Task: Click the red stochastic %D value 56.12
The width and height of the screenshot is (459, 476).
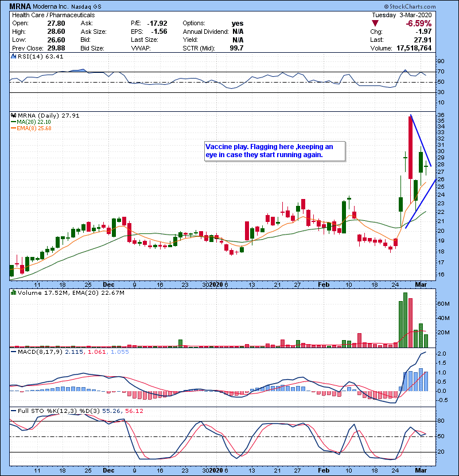Action: (134, 411)
